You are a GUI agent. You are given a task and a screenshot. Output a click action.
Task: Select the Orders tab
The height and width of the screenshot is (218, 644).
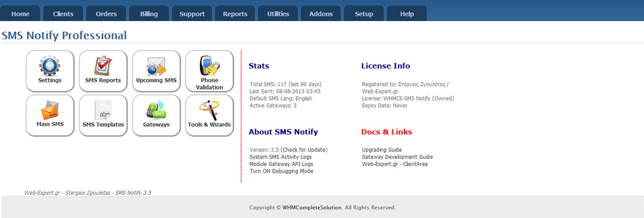point(107,13)
